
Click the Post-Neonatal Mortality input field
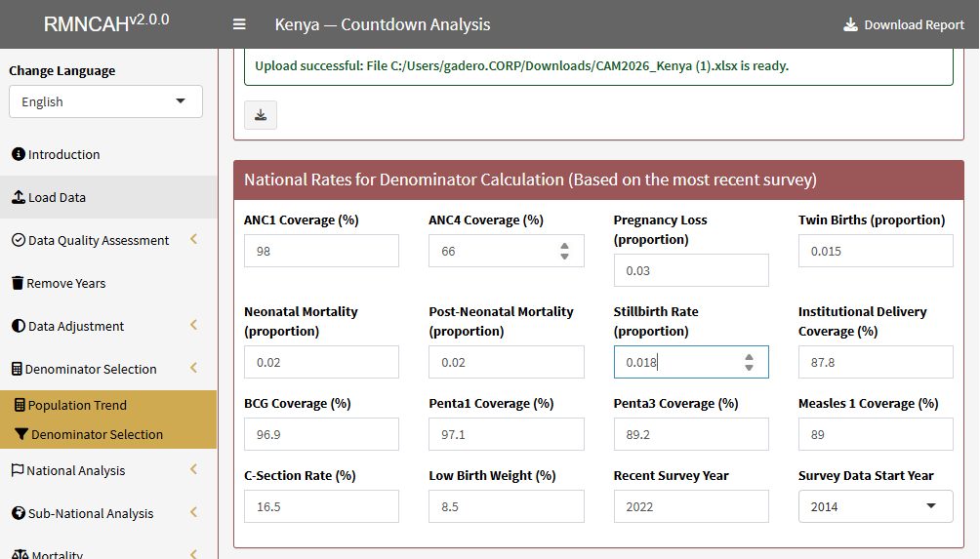[507, 362]
